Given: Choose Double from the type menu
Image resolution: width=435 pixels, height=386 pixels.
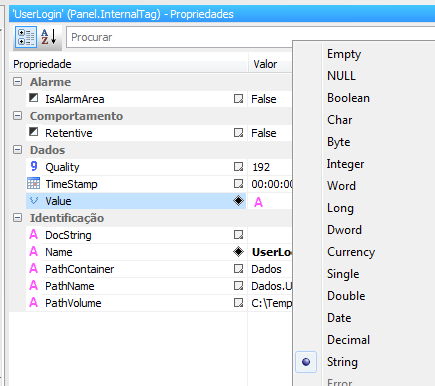Looking at the screenshot, I should [x=346, y=296].
